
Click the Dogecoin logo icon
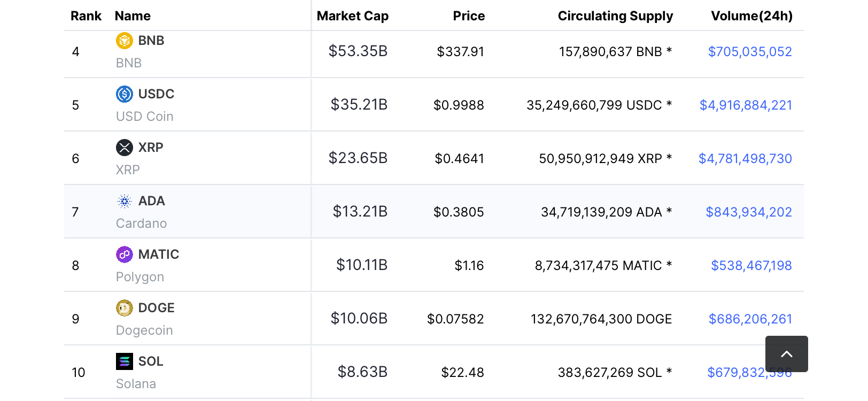(x=125, y=308)
